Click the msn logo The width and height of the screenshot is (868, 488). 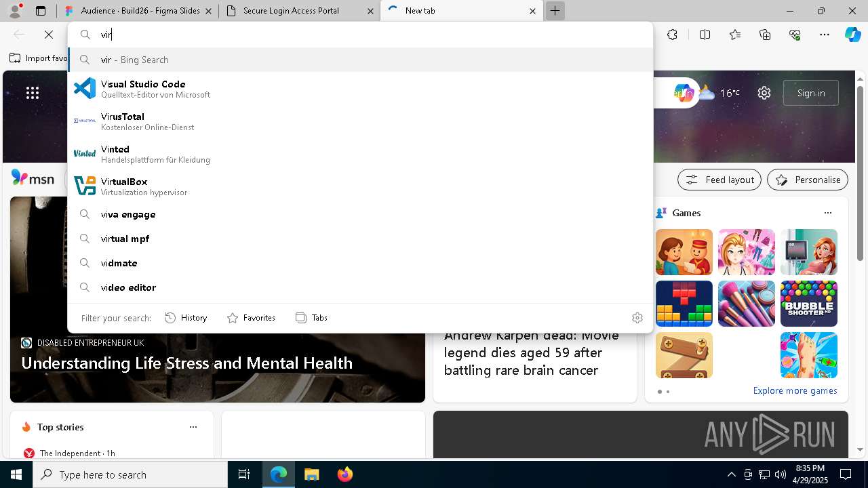pos(33,178)
